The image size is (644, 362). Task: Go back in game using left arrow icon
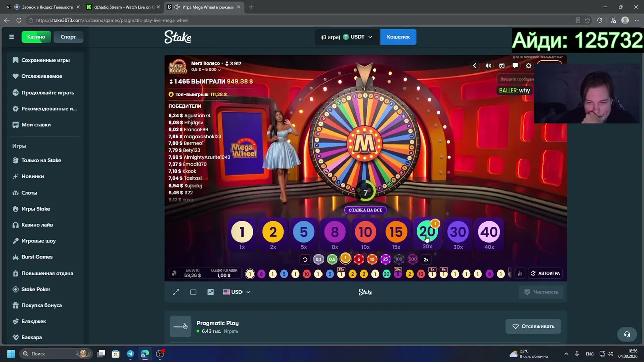pyautogui.click(x=474, y=66)
